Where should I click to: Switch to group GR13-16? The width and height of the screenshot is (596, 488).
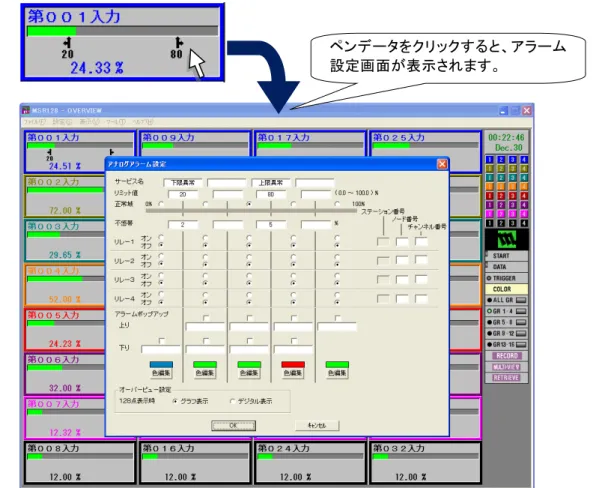tap(507, 345)
